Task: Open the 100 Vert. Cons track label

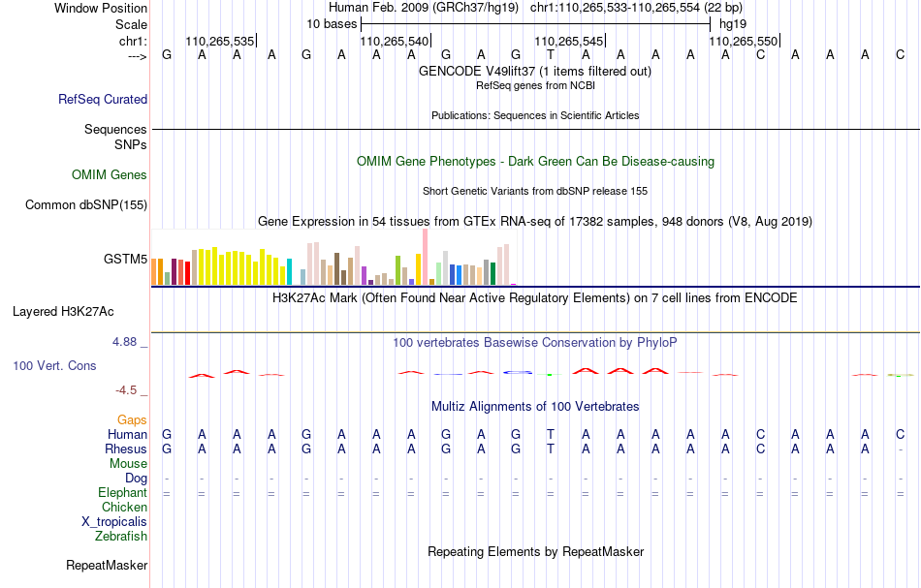Action: point(54,365)
